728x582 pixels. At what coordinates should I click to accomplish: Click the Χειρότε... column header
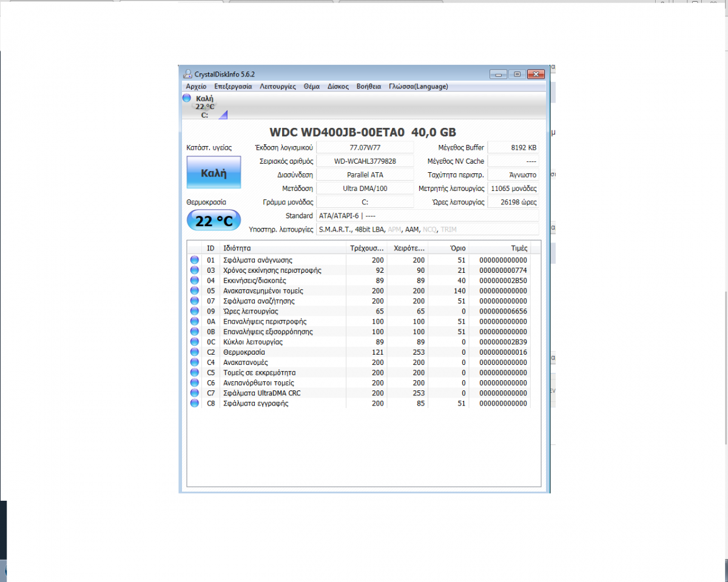coord(408,248)
